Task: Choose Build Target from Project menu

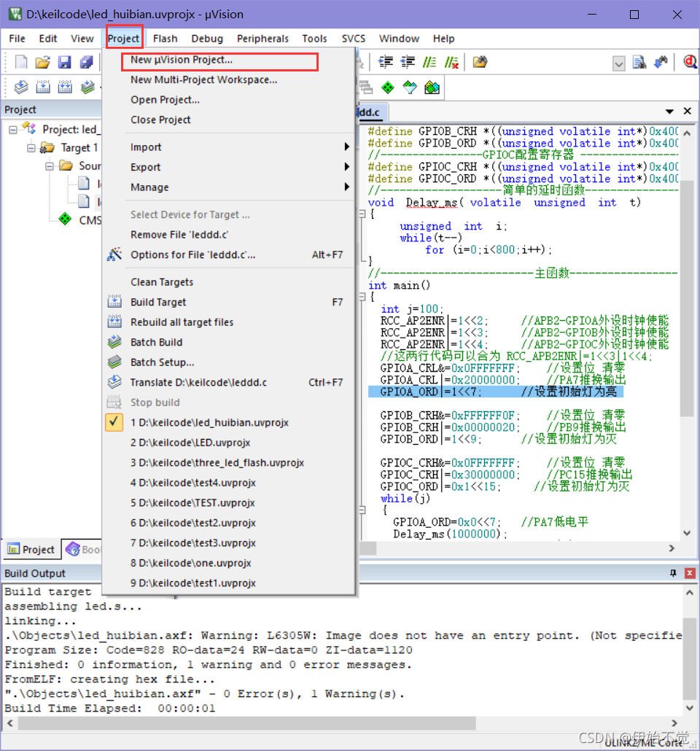Action: tap(229, 302)
